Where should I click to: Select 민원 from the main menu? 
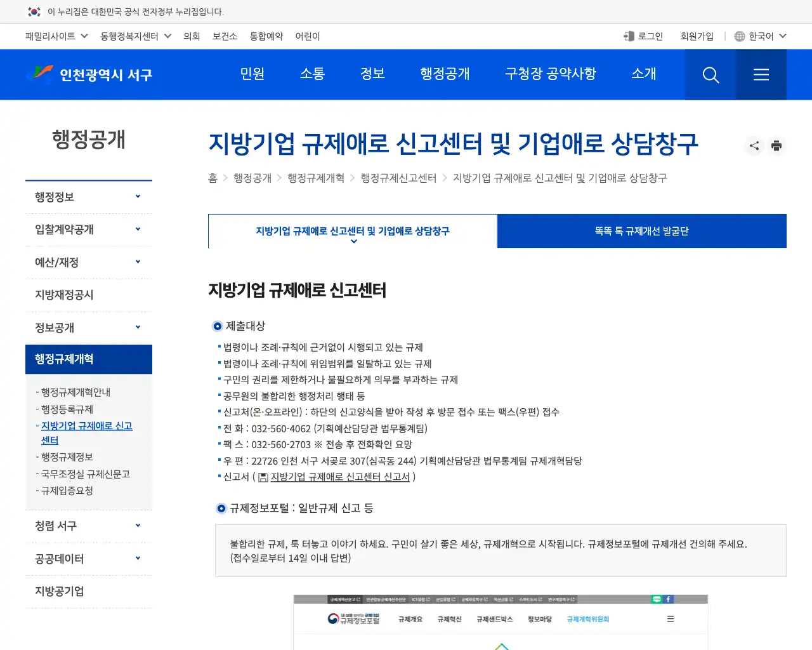click(x=252, y=74)
